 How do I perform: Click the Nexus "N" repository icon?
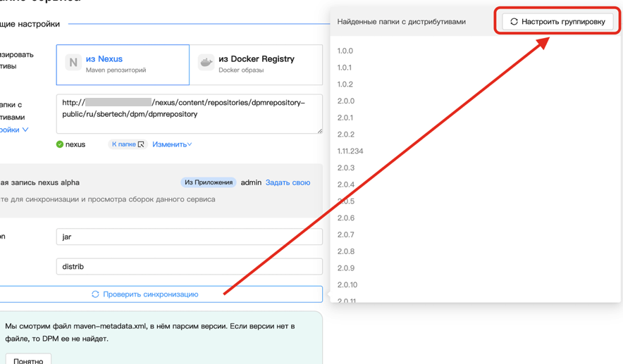pos(73,63)
